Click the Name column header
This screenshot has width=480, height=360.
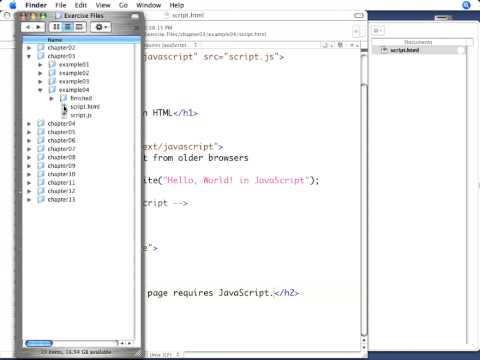pyautogui.click(x=78, y=40)
